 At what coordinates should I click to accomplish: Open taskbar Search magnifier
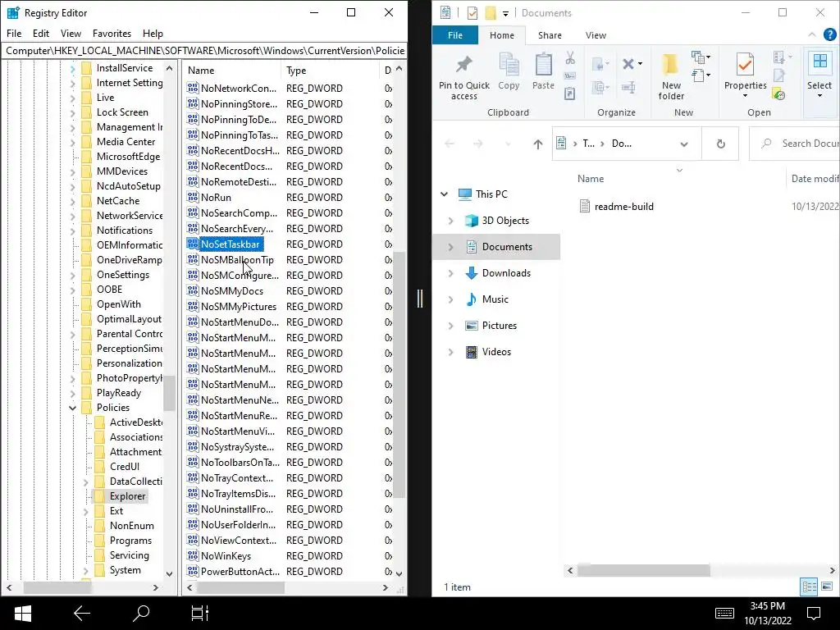141,614
